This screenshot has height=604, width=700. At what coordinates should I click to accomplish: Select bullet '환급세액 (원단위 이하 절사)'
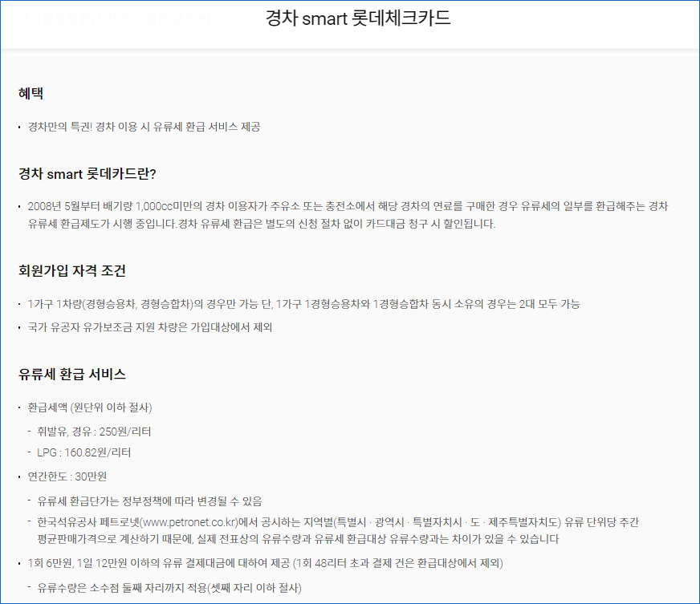90,407
